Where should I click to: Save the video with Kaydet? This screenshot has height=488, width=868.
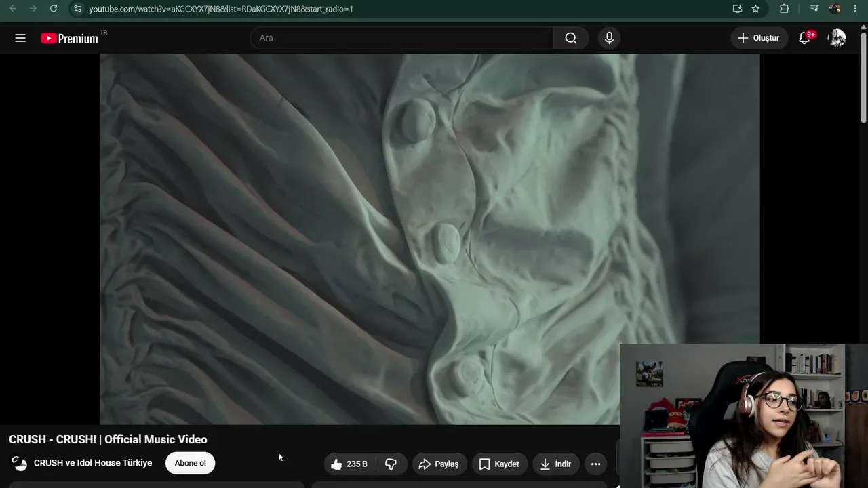[500, 464]
